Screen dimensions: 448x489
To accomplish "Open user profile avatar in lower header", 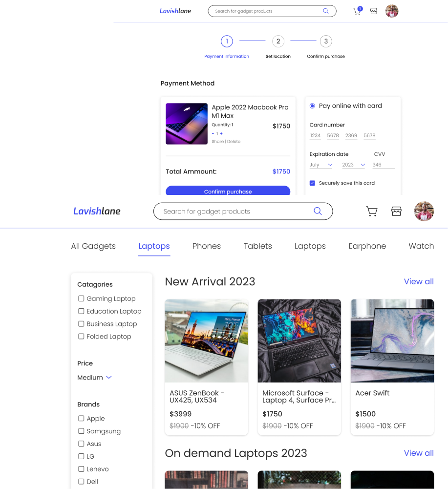I will click(x=424, y=211).
